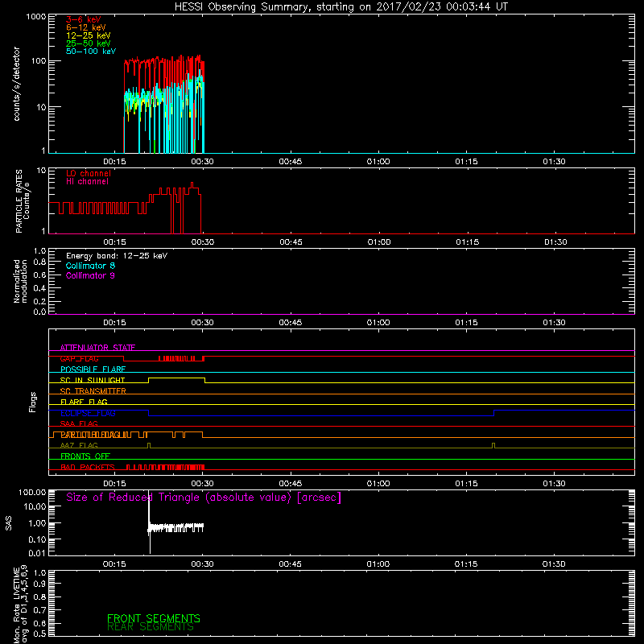The width and height of the screenshot is (644, 644).
Task: Click the 'Energy band: 12-25 keV' label
Action: 117,256
